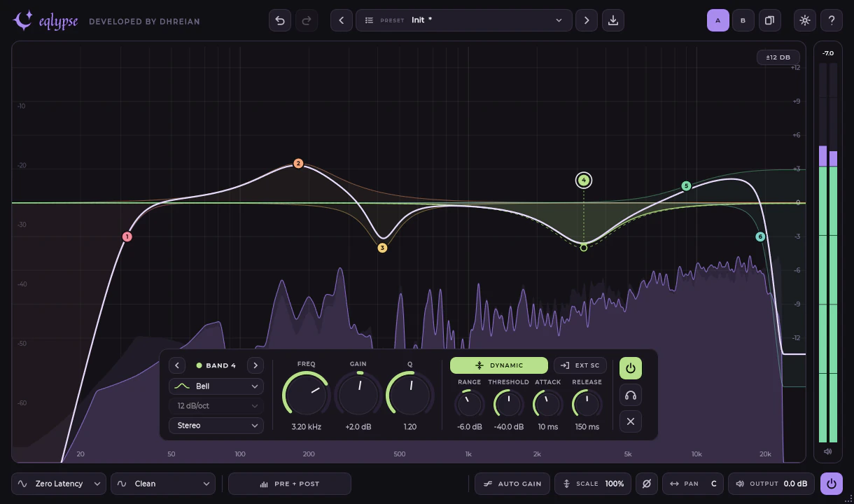
Task: Click the Threshold knob at -40.0 dB
Action: click(509, 404)
